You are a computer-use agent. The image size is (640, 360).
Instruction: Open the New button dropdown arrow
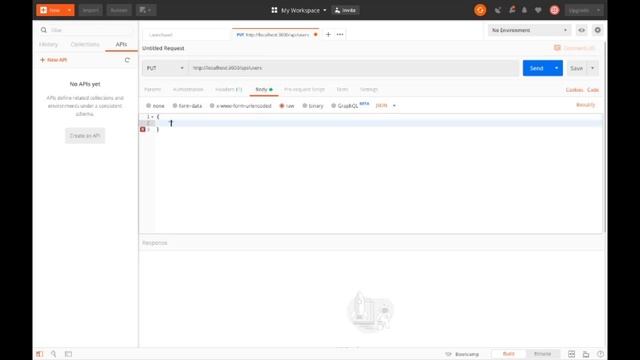tap(69, 10)
